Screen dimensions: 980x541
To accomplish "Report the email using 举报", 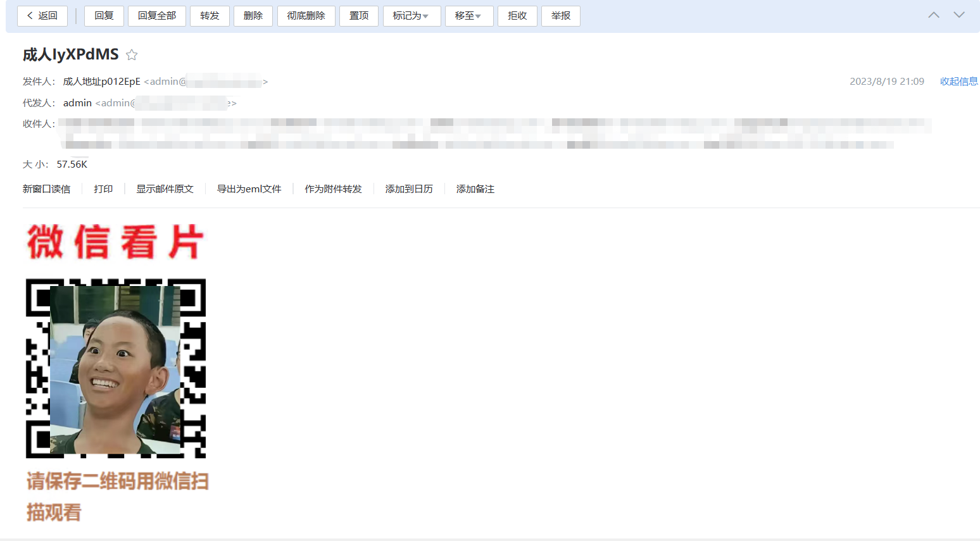I will coord(561,16).
